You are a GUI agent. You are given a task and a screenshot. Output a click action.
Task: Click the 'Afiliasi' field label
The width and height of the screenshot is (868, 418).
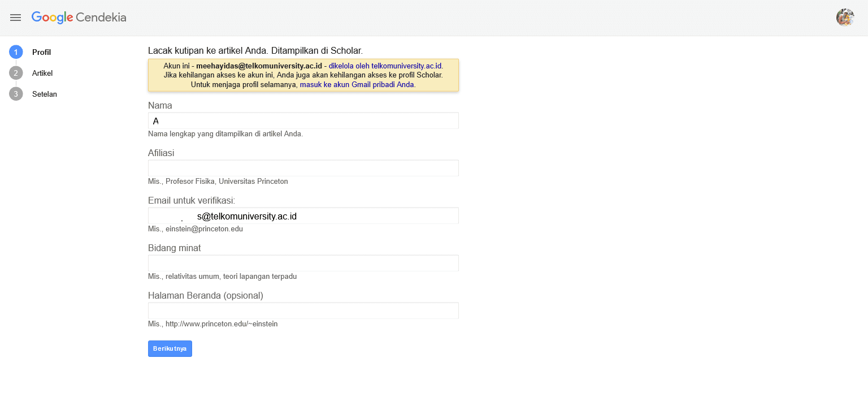[x=161, y=153]
